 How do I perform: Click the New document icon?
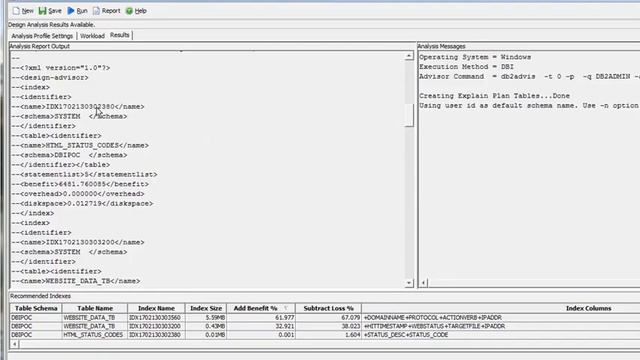pyautogui.click(x=16, y=11)
